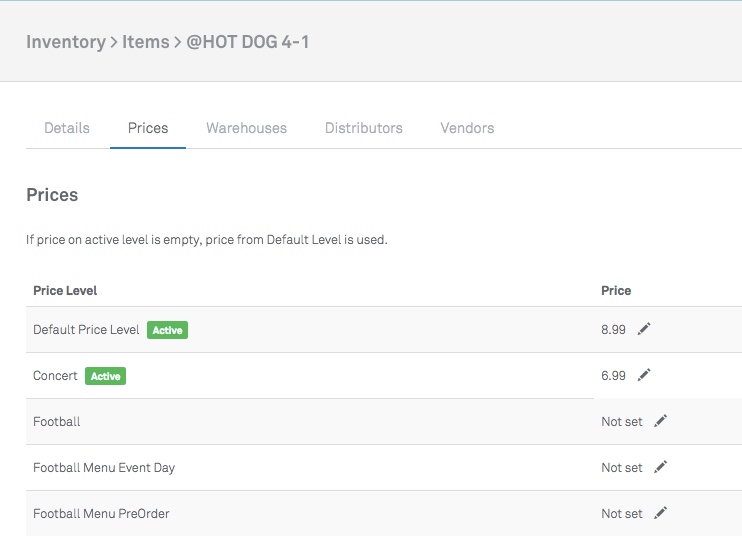Image resolution: width=742 pixels, height=558 pixels.
Task: Click Active badge on Default Price Level
Action: click(167, 330)
